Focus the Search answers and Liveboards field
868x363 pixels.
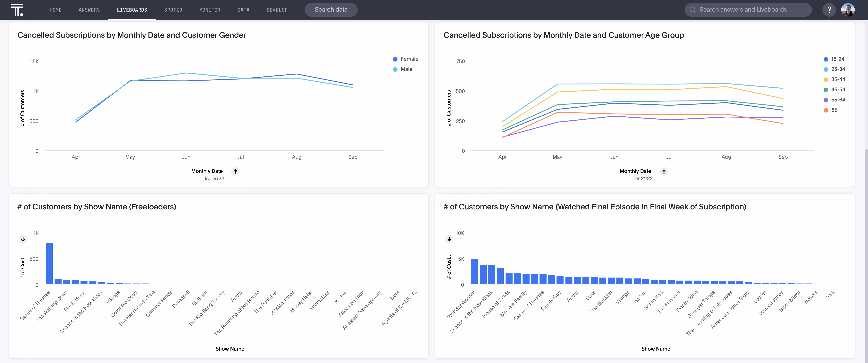click(748, 10)
